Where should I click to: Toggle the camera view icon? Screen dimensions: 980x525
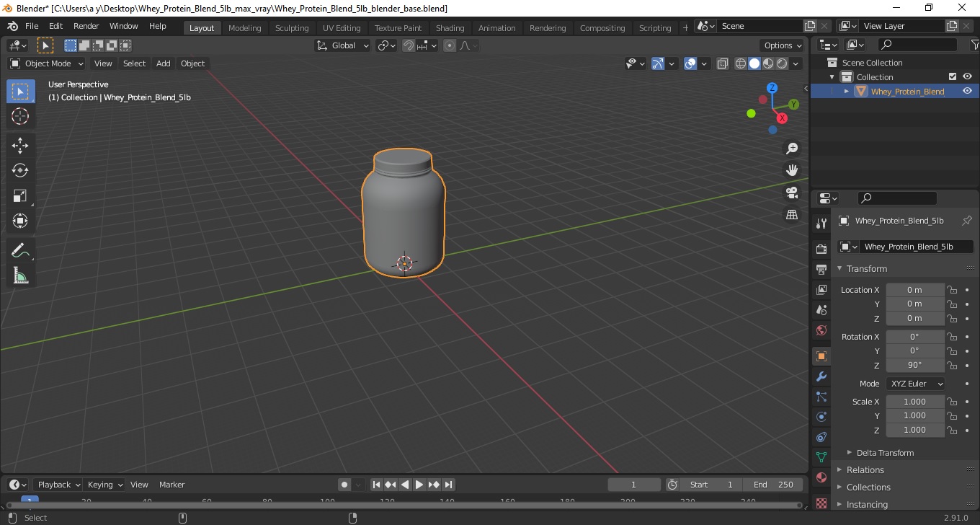pos(792,193)
